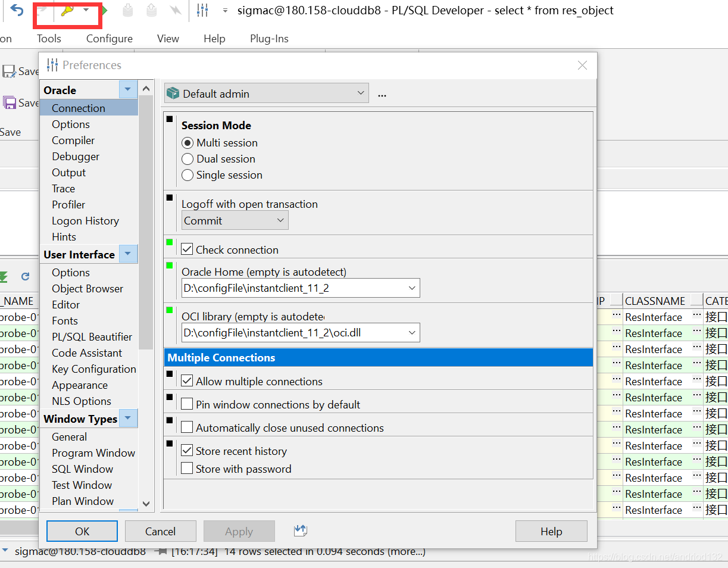Screen dimensions: 728x568
Task: Select Connection in the Oracle preferences tree
Action: pos(89,108)
